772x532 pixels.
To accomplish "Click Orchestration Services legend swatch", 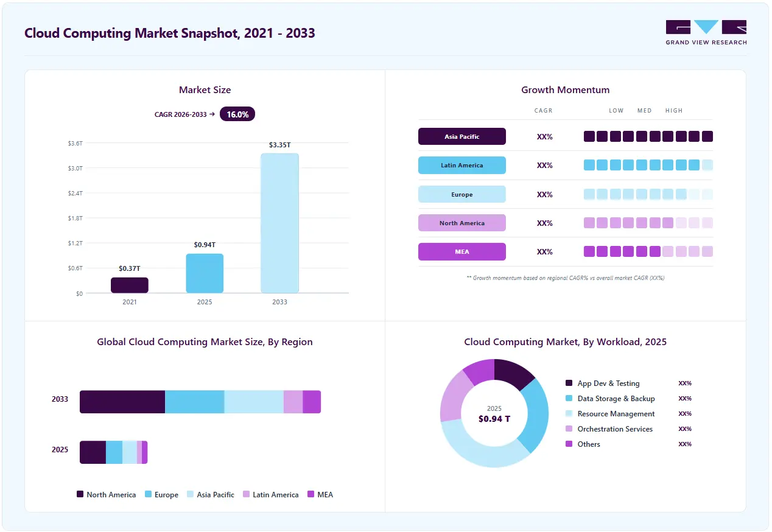I will coord(569,429).
